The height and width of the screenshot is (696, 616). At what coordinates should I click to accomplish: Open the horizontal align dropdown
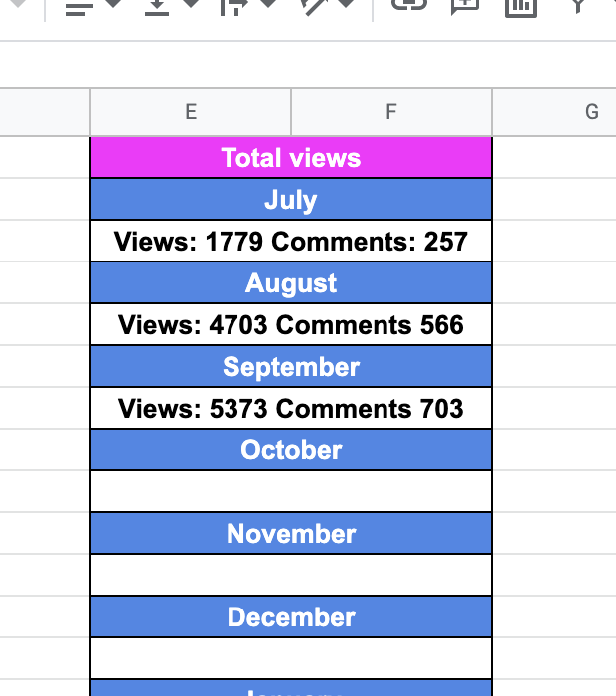92,7
